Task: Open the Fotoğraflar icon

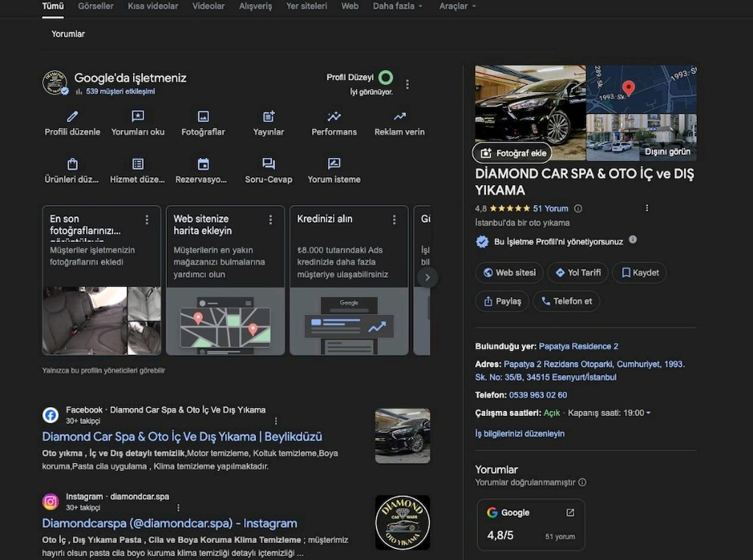Action: 203,116
